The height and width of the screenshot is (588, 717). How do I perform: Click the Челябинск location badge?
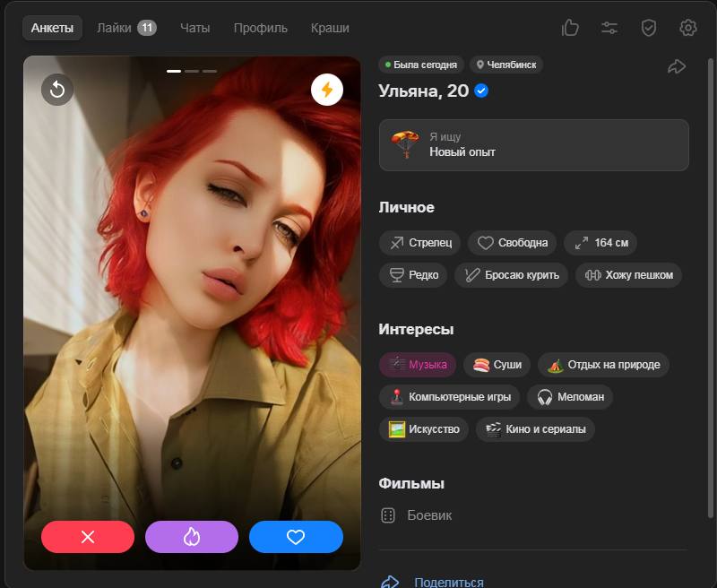point(506,65)
